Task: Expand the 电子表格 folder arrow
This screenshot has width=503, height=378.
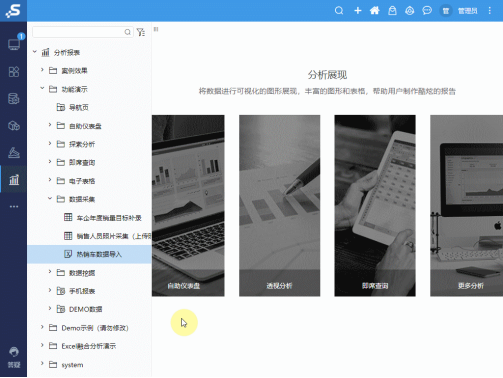Action: point(50,180)
